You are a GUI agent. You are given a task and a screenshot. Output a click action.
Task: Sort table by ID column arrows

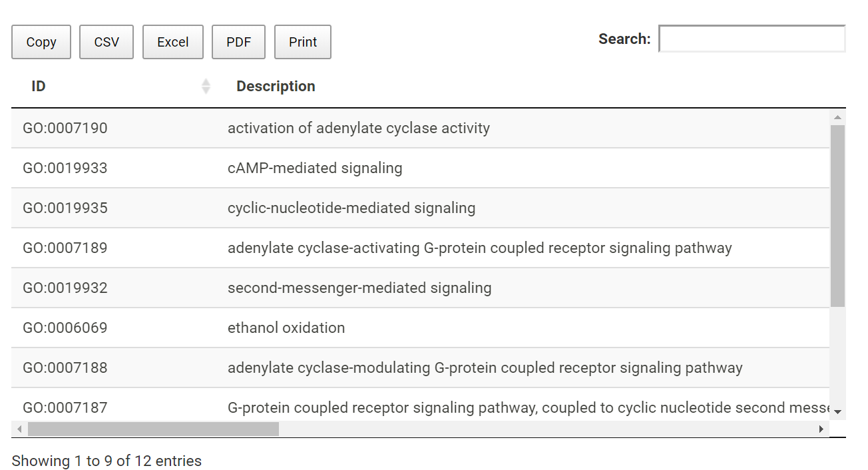tap(206, 86)
